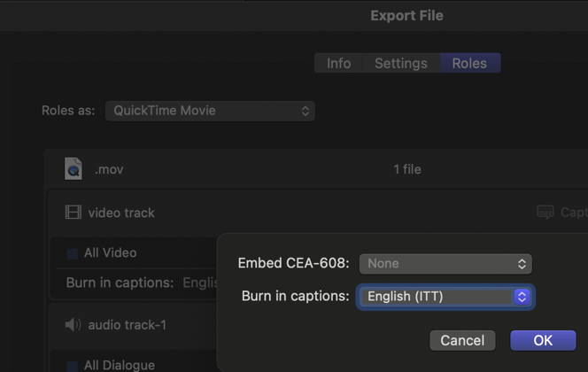The width and height of the screenshot is (588, 372).
Task: Click the QuickTime .mov file icon
Action: pos(73,168)
